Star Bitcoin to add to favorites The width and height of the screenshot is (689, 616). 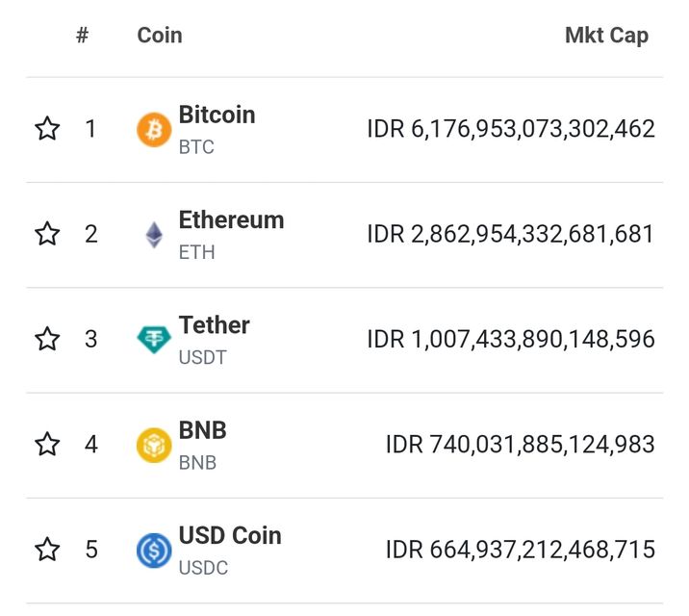[47, 129]
